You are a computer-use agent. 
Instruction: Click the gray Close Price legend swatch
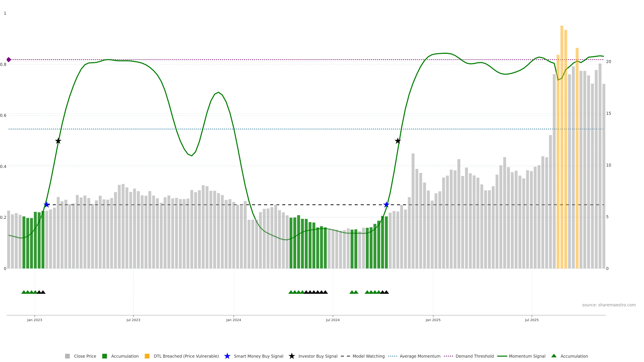click(x=67, y=356)
